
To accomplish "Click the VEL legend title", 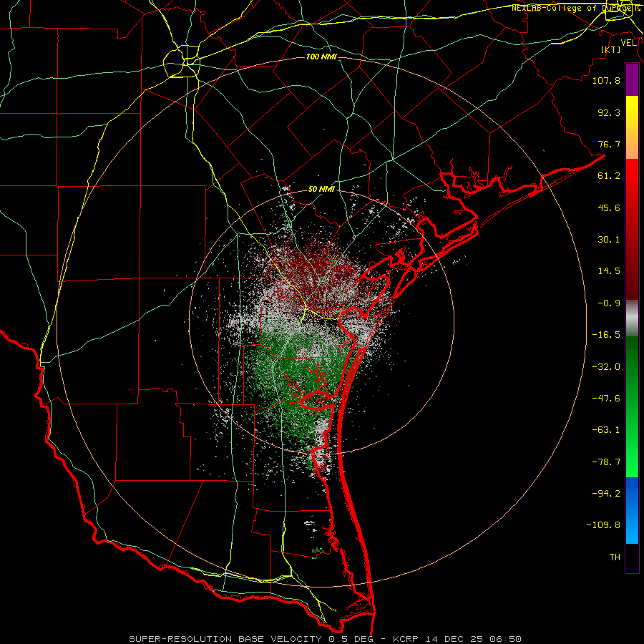I will [628, 43].
